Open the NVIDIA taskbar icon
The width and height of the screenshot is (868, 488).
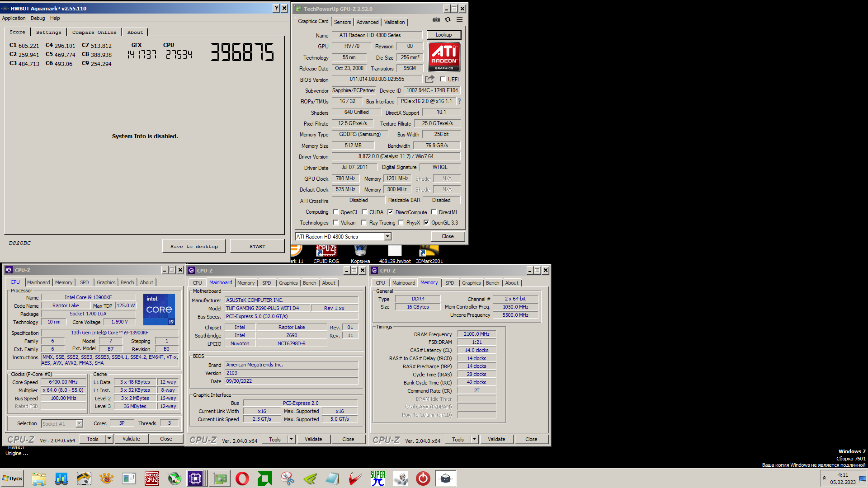click(310, 479)
